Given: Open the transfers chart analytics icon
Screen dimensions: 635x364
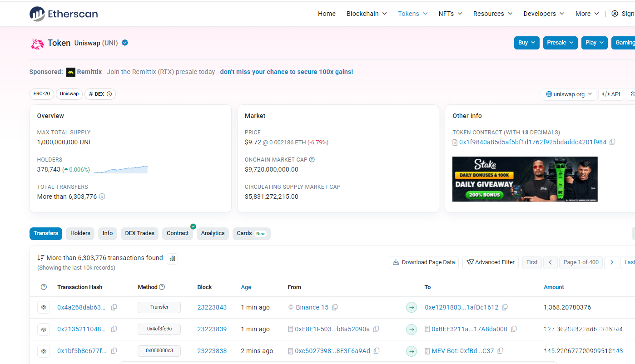Looking at the screenshot, I should tap(172, 259).
